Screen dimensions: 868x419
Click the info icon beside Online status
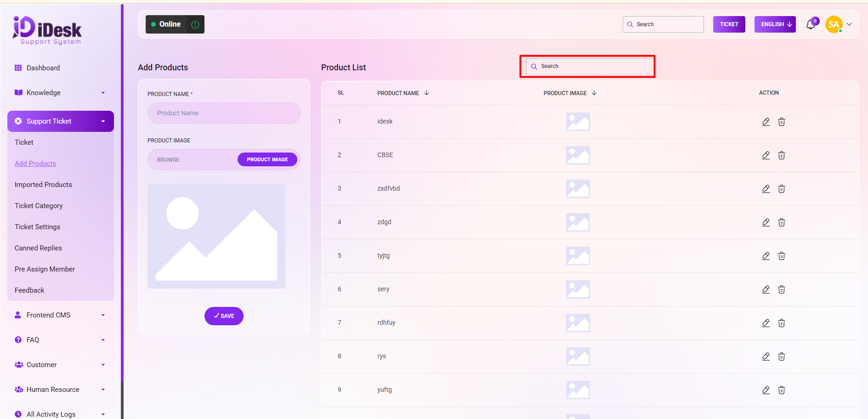click(x=195, y=25)
